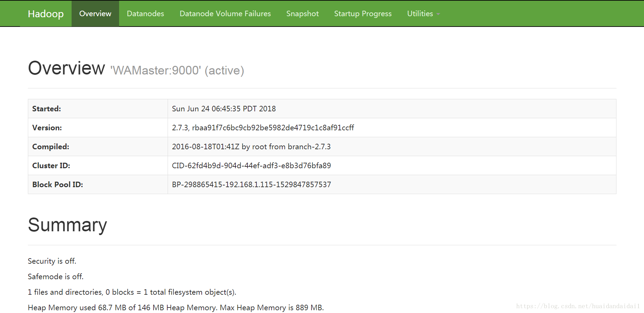
Task: Click the Version: row label
Action: pyautogui.click(x=47, y=128)
